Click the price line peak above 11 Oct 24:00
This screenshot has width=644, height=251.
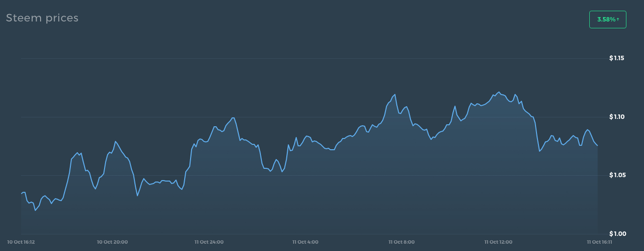point(233,118)
